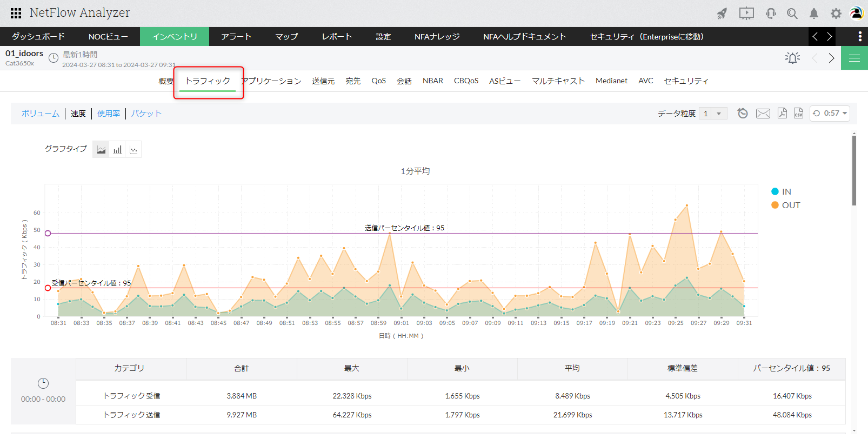Open the three-dot more menu in navbar
This screenshot has width=868, height=445.
pos(859,36)
